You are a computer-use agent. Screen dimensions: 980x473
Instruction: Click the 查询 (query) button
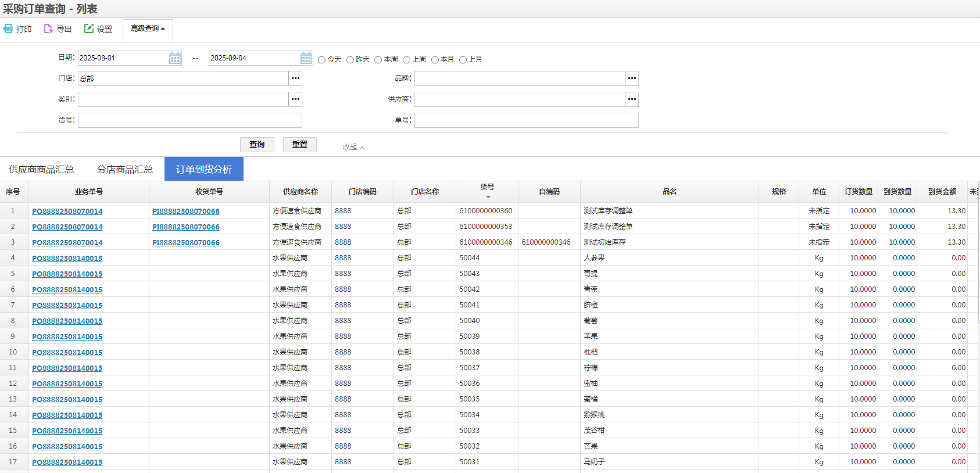[x=257, y=144]
